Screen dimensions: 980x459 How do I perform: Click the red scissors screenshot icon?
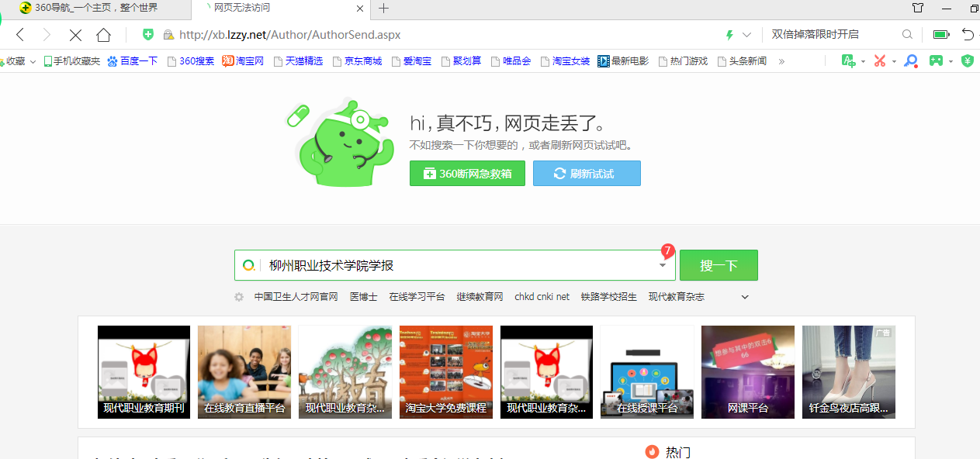point(880,60)
